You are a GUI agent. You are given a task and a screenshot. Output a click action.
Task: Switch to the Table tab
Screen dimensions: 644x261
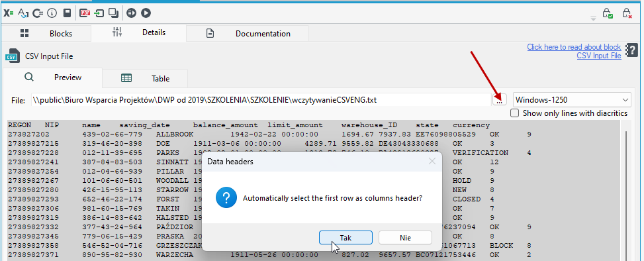click(145, 78)
